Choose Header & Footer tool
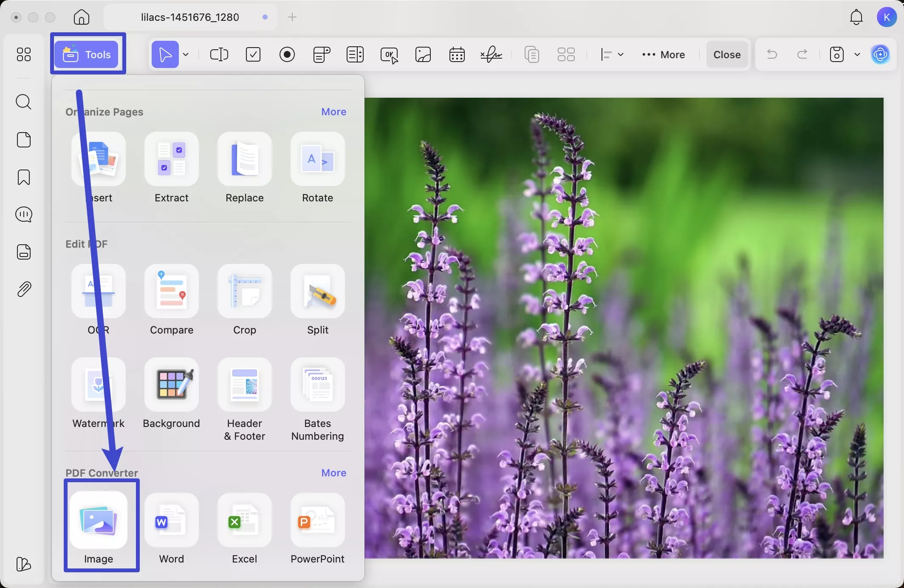904x588 pixels. coord(244,385)
